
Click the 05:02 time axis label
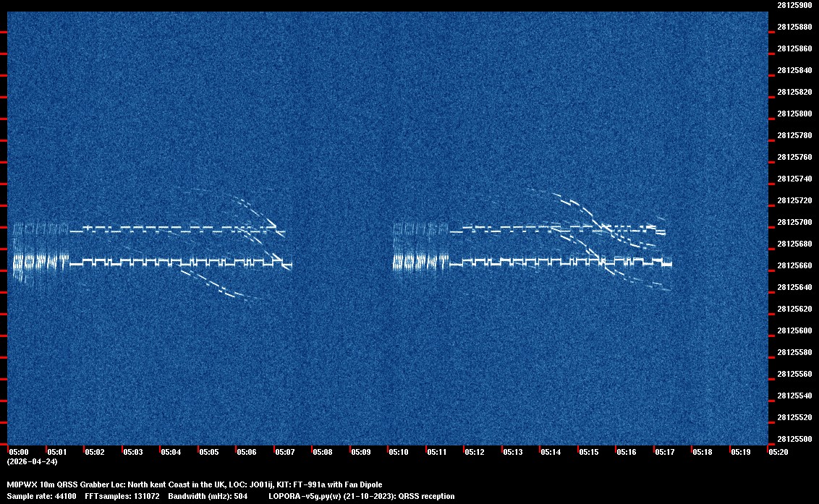coord(95,452)
